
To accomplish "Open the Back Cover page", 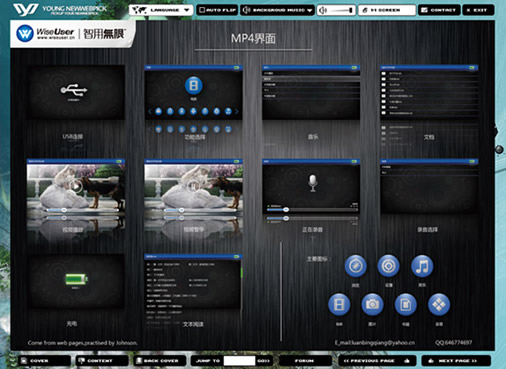I will 160,361.
